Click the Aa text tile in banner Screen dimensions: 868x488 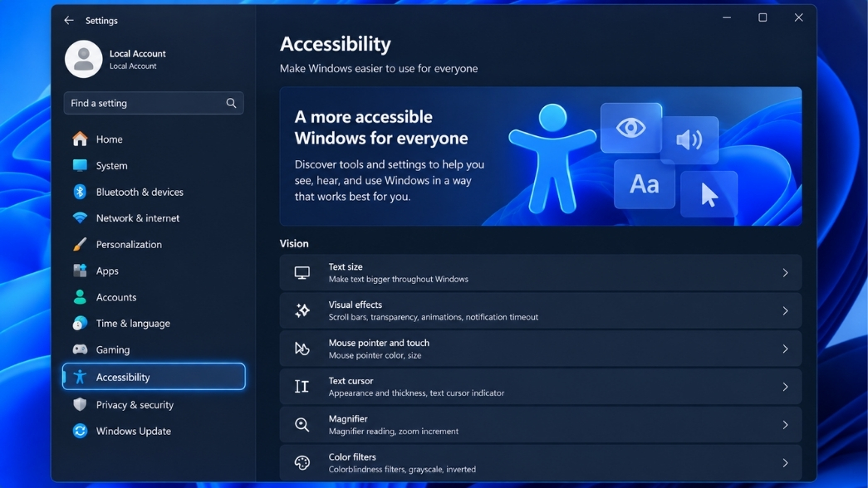click(645, 184)
